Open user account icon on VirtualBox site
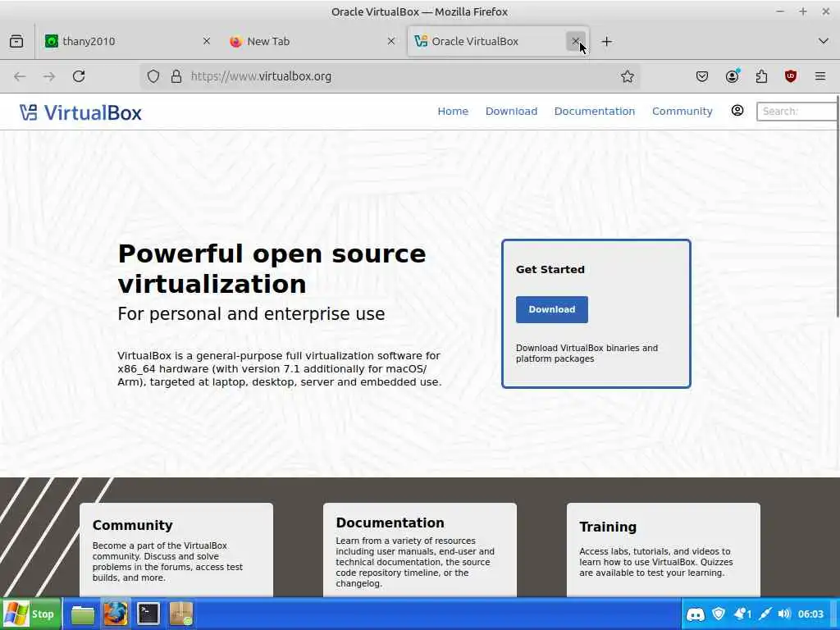The width and height of the screenshot is (840, 630). 737,111
